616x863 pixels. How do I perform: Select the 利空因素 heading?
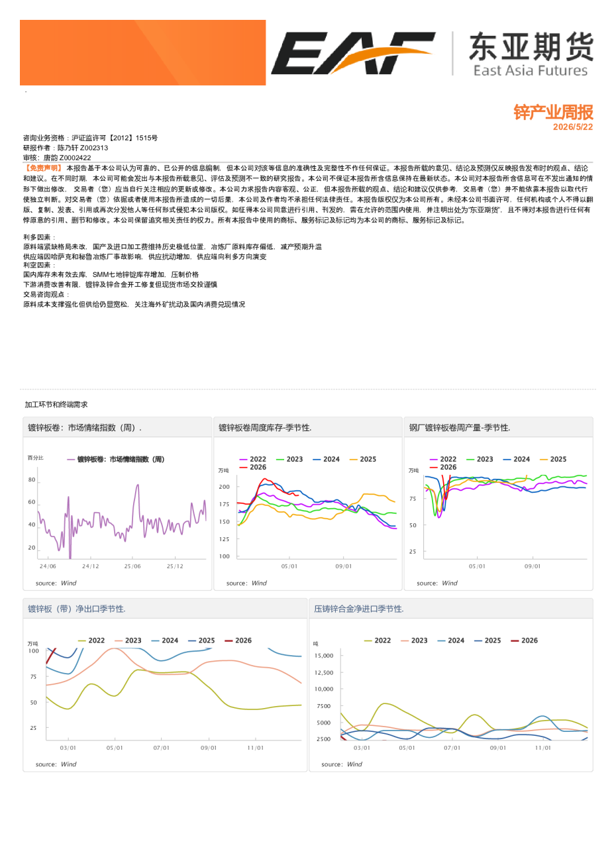pos(40,265)
